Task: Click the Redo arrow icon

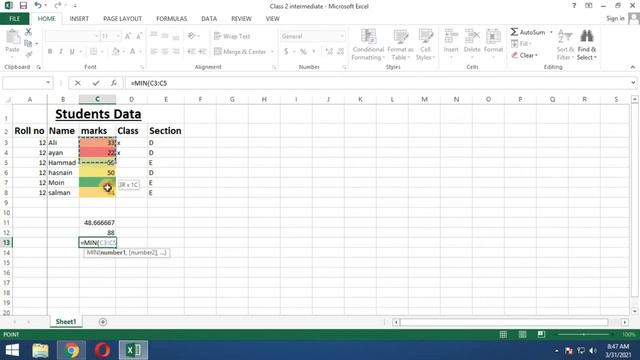Action: [58, 5]
